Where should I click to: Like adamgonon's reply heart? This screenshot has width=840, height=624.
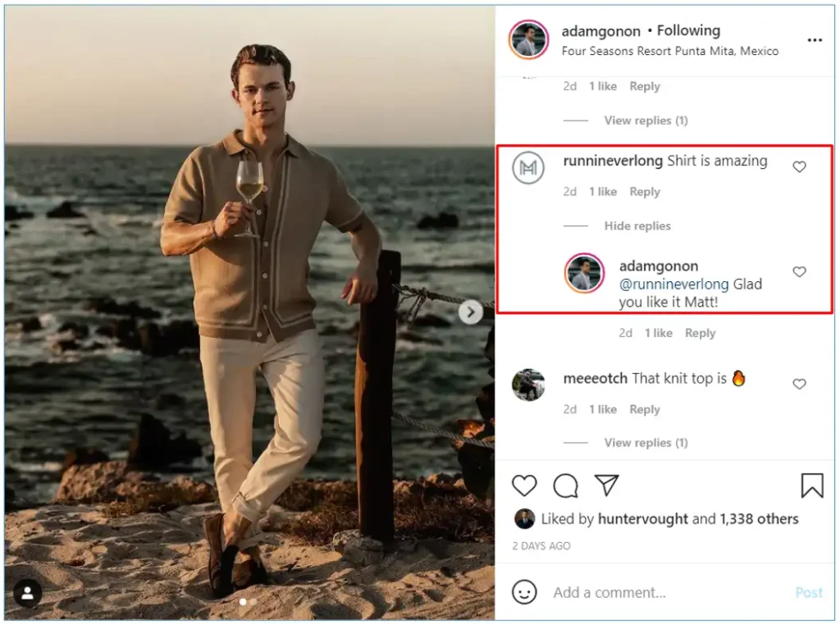799,271
